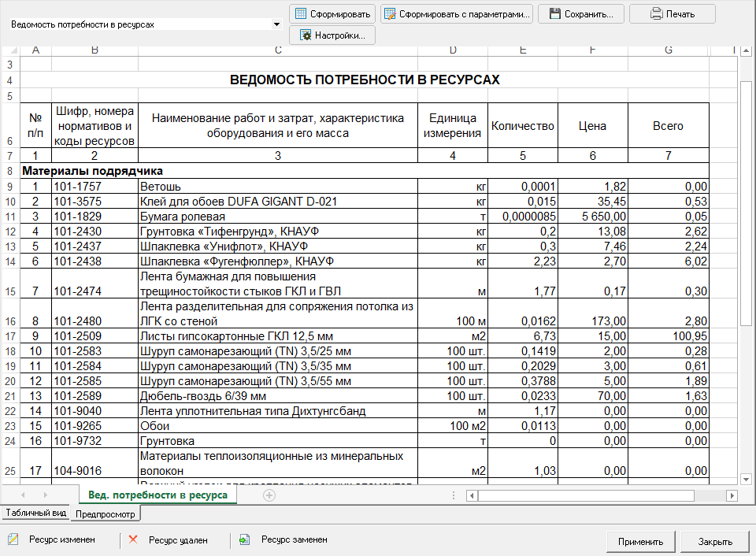Click the horizontal scrollbar thumb
The height and width of the screenshot is (556, 756).
pyautogui.click(x=586, y=495)
